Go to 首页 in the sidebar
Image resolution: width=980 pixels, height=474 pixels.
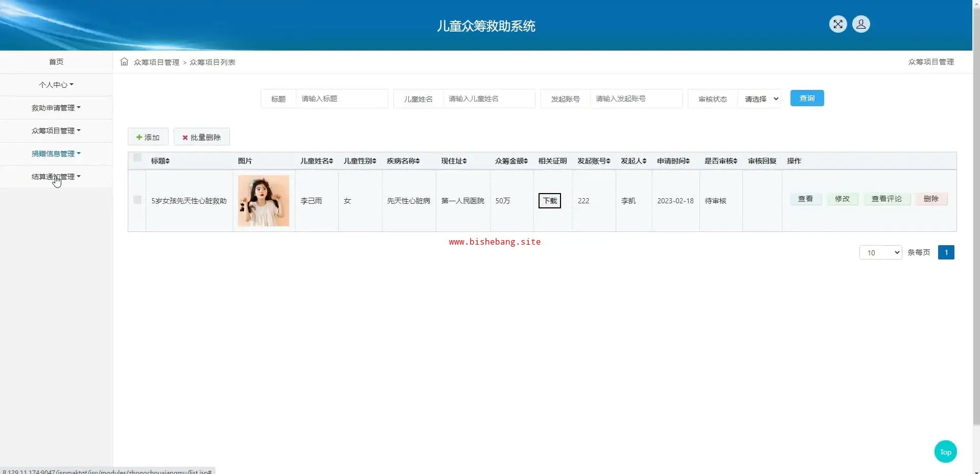56,62
